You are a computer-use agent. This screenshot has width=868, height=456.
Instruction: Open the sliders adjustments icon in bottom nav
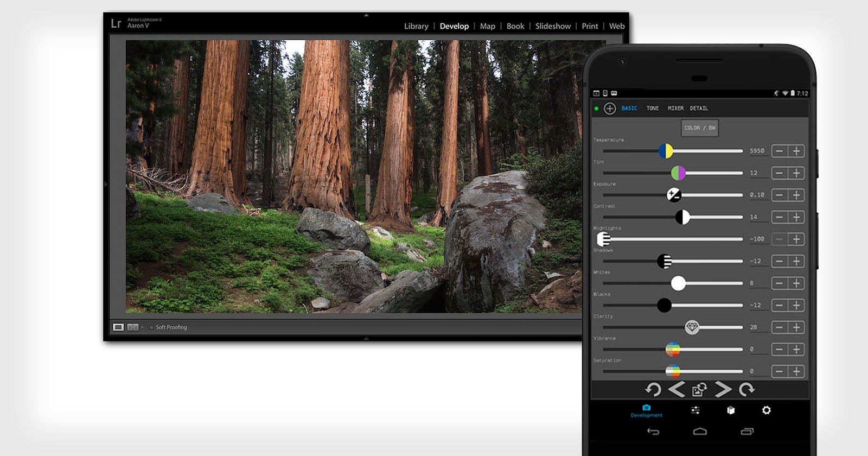coord(695,410)
